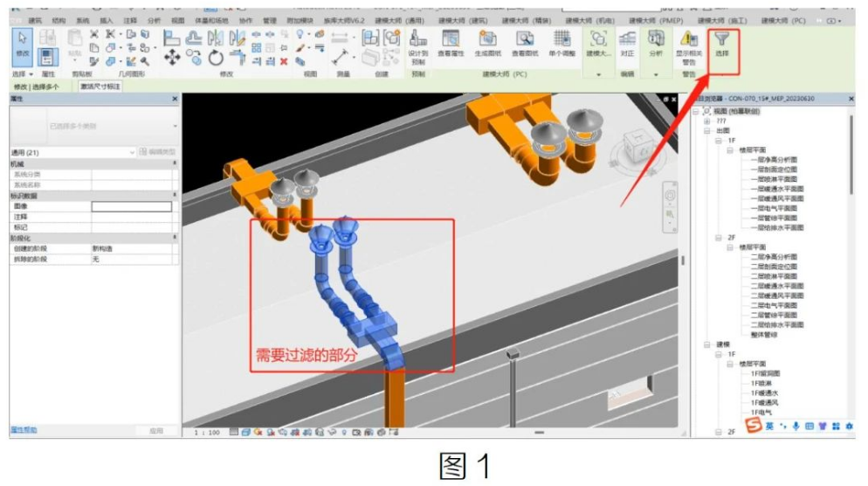This screenshot has height=486, width=868.
Task: Expand the 分析 panel dropdown arrow
Action: coord(656,74)
